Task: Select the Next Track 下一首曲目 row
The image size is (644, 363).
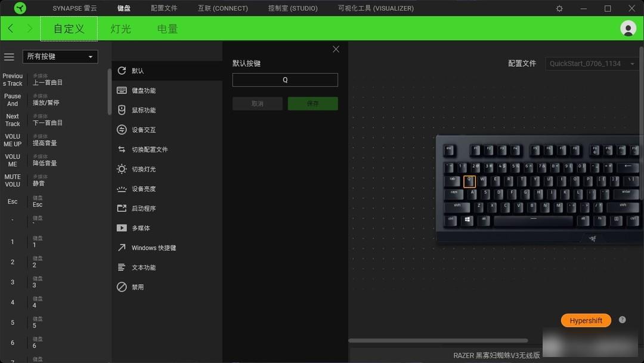Action: [55, 120]
